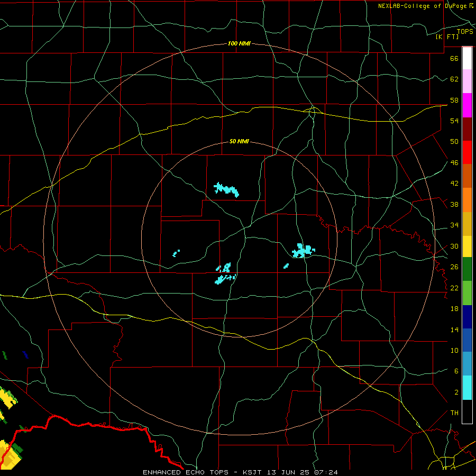The image size is (476, 476).
Task: Select the gold legend swatch
Action: point(467,224)
